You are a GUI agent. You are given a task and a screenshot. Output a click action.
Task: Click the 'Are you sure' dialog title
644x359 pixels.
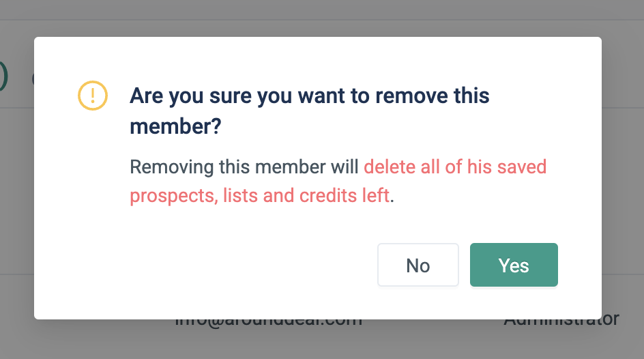coord(309,96)
